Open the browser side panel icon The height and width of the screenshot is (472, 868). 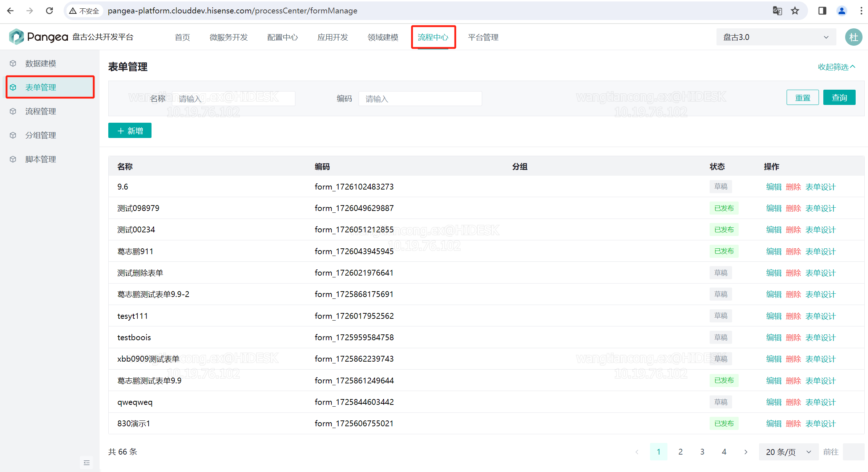[822, 11]
